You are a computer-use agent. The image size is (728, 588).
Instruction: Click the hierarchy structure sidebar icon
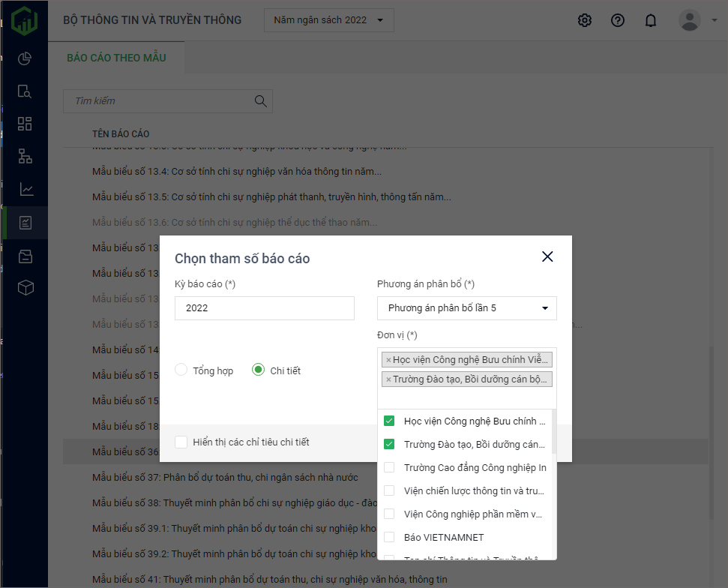pos(25,157)
